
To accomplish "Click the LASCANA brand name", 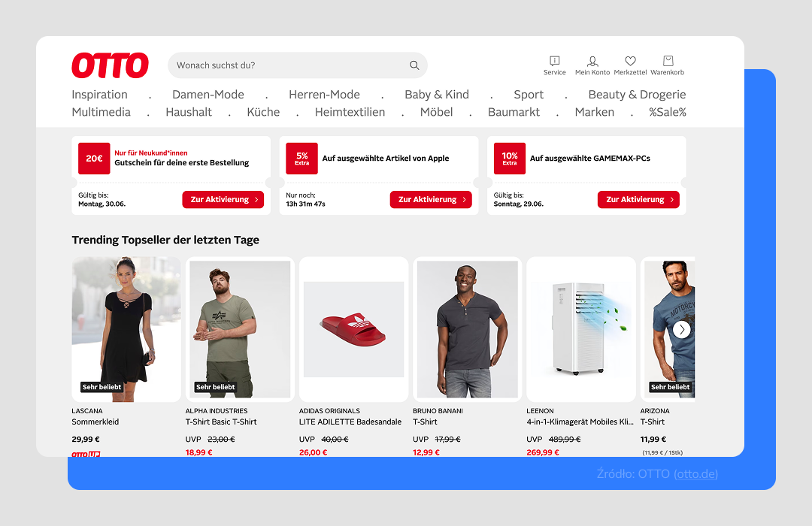I will click(87, 411).
